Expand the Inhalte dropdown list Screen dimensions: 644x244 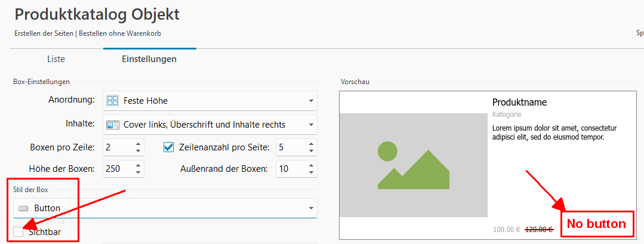pyautogui.click(x=311, y=125)
